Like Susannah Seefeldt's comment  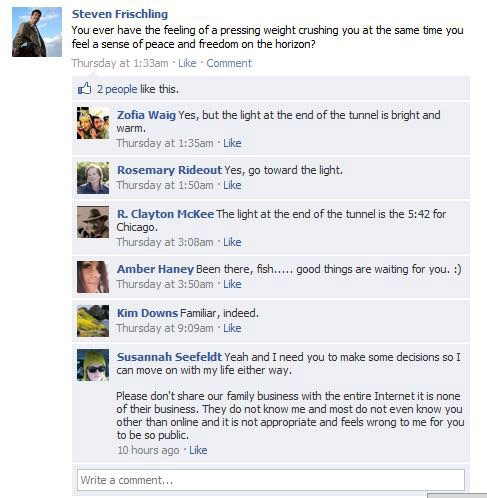(198, 450)
